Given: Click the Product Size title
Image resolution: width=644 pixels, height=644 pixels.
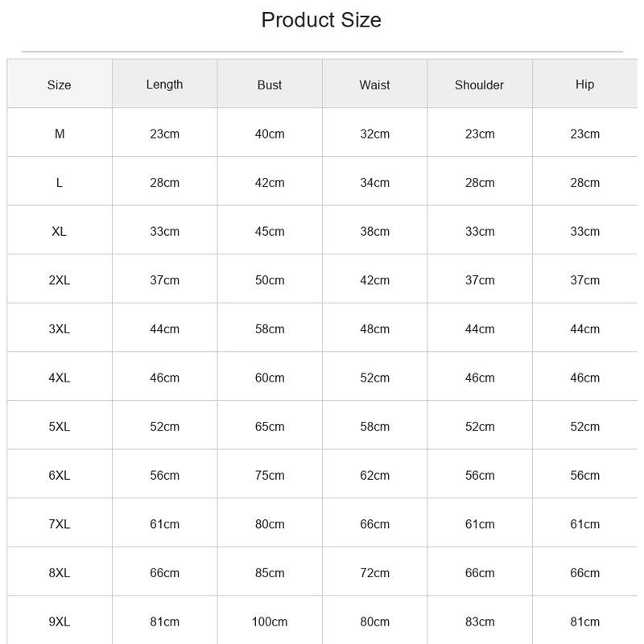Looking at the screenshot, I should tap(321, 20).
